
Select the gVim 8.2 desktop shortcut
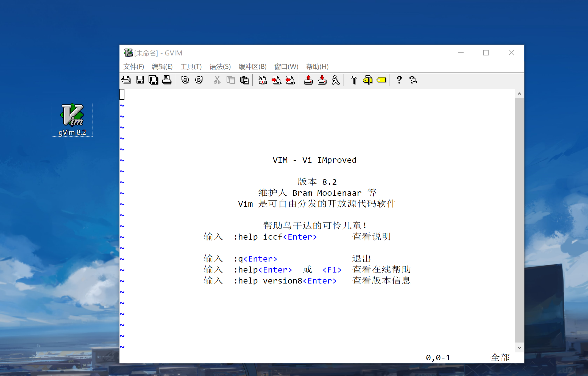pos(72,120)
